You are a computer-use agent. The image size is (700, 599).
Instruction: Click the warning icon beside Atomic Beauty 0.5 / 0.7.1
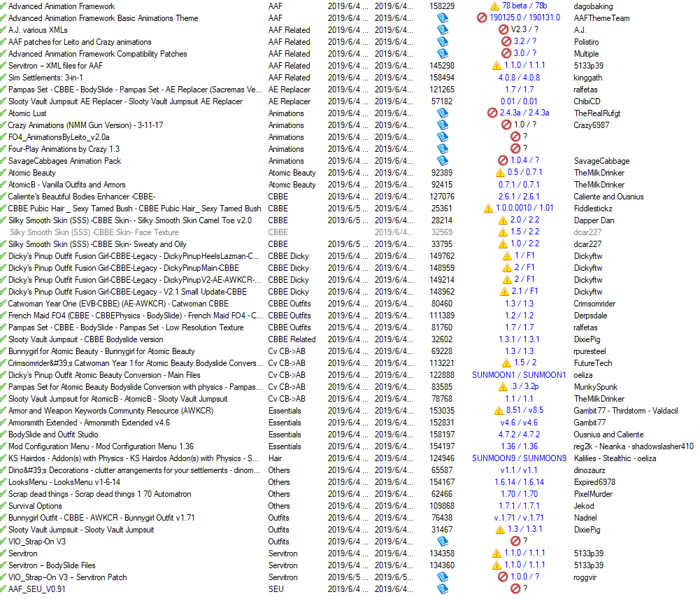pyautogui.click(x=500, y=172)
